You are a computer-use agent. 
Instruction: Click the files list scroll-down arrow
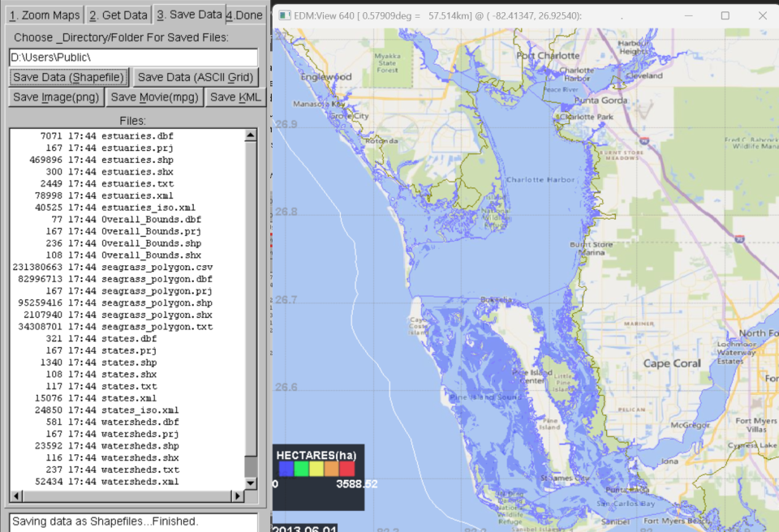[x=252, y=483]
